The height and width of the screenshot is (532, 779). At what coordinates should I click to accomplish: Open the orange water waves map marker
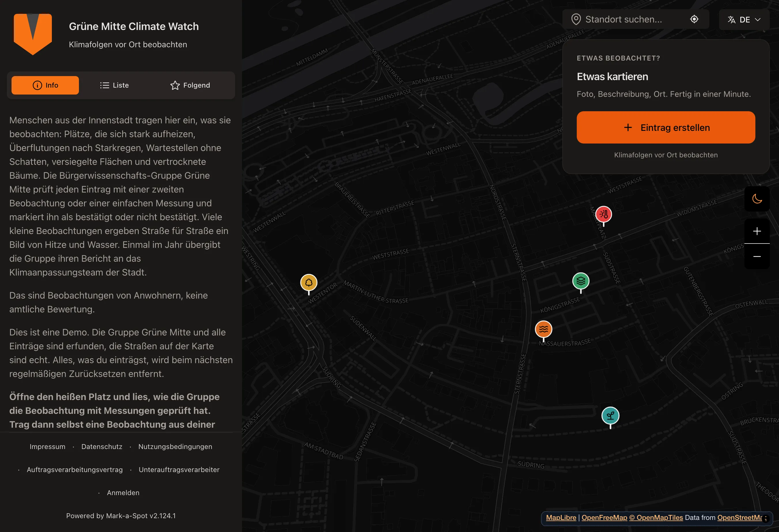[x=543, y=329]
